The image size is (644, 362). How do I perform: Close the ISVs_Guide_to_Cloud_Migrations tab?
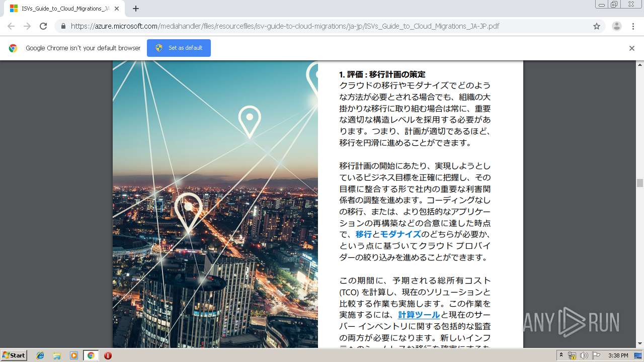click(117, 9)
